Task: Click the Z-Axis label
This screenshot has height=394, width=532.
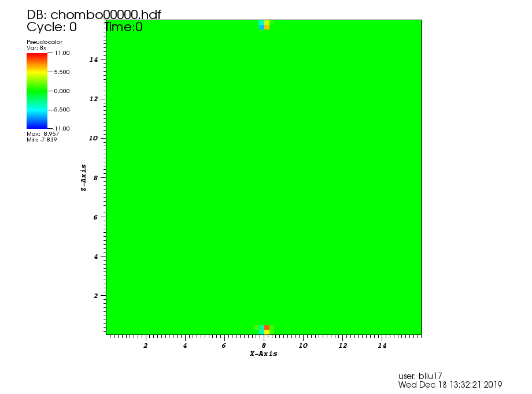Action: tap(83, 178)
